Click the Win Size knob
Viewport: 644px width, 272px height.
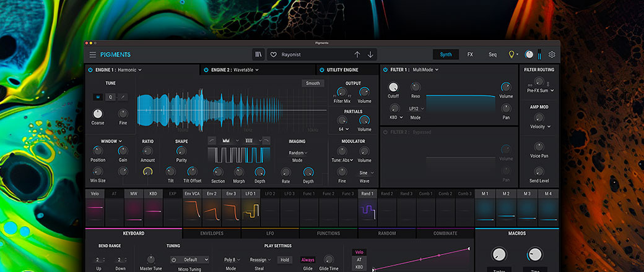98,171
